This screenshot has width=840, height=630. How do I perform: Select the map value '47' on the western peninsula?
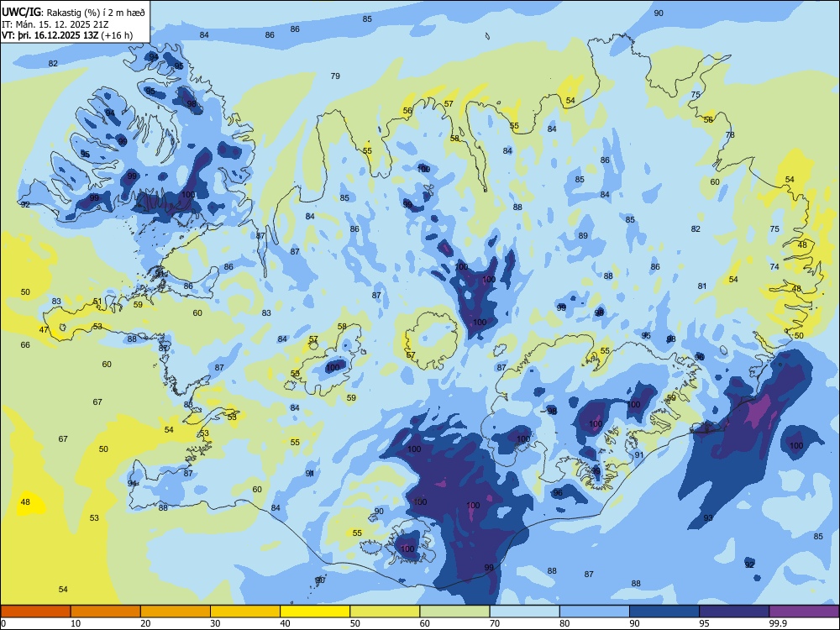(x=44, y=330)
